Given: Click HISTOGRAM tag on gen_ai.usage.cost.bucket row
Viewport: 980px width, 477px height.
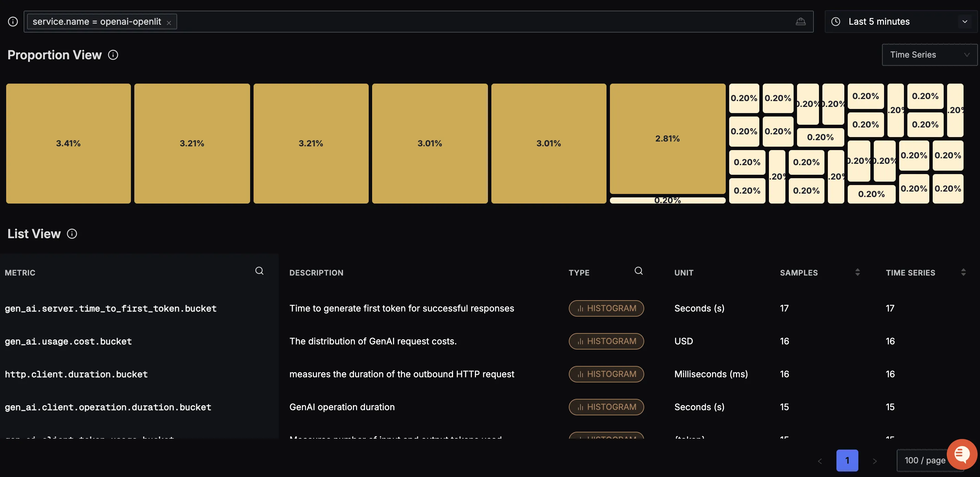Looking at the screenshot, I should [606, 341].
